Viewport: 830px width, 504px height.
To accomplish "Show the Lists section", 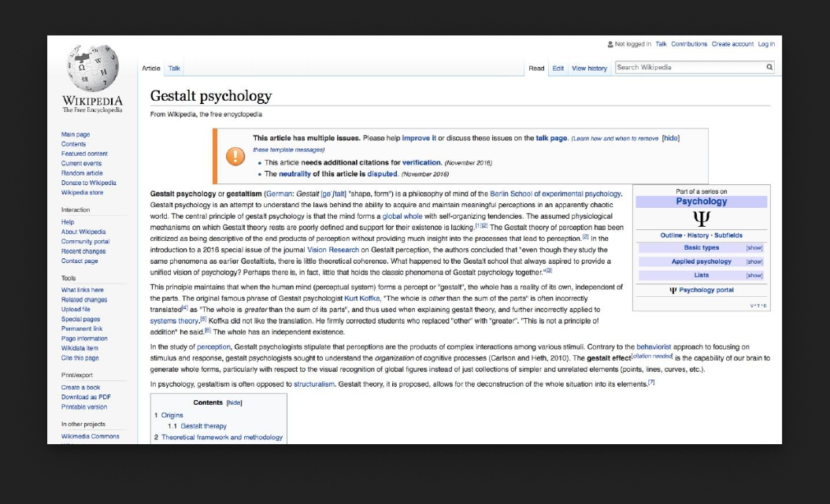I will (754, 276).
